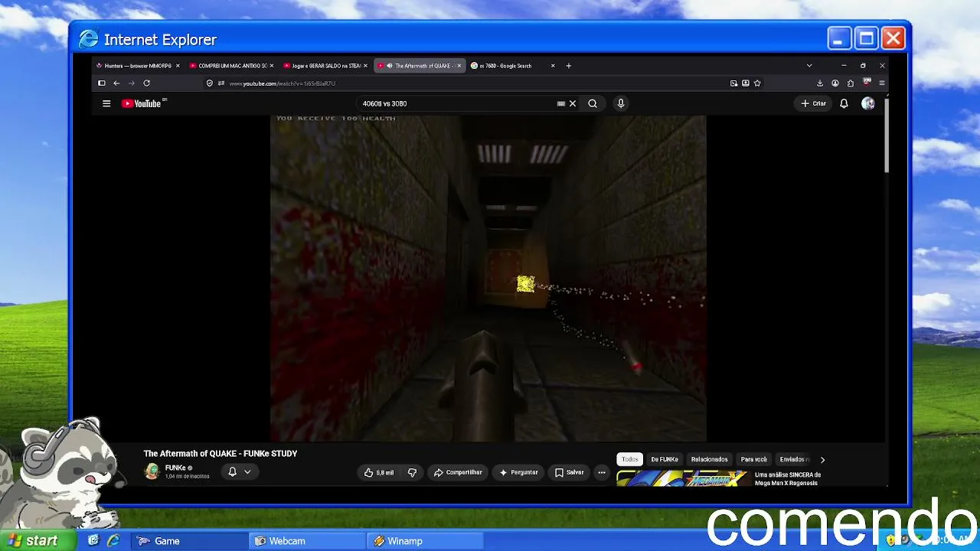Open a new browser tab

[x=568, y=66]
